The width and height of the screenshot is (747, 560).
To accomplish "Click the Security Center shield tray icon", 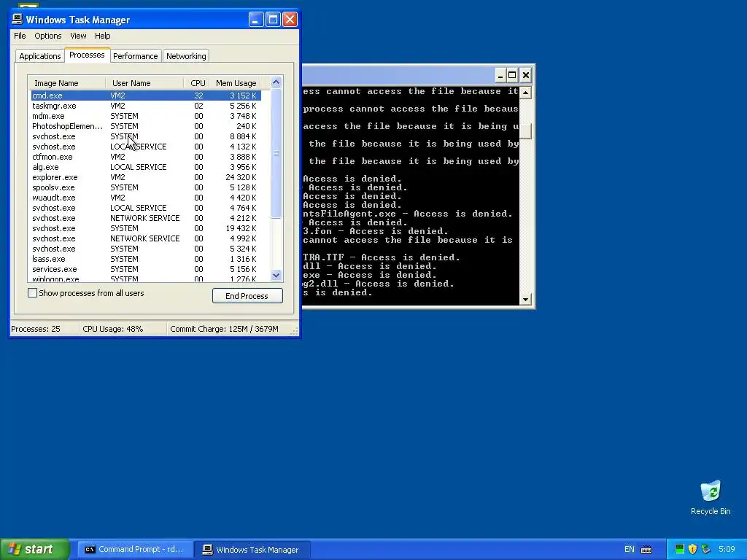I will [693, 549].
